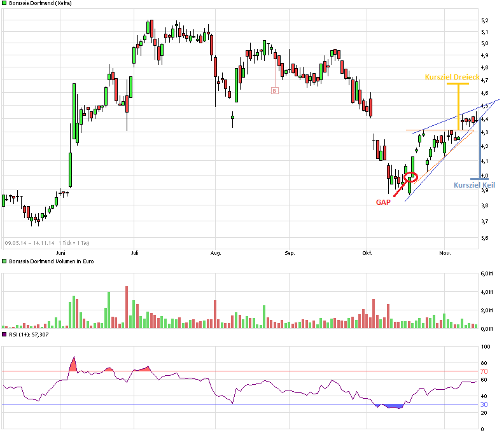Click the 2,0M volume axis value
Viewport: 504px width, 435px height.
point(487,310)
